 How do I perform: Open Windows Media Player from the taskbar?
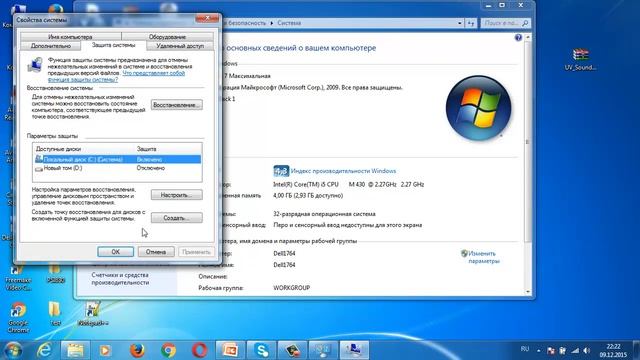105,350
